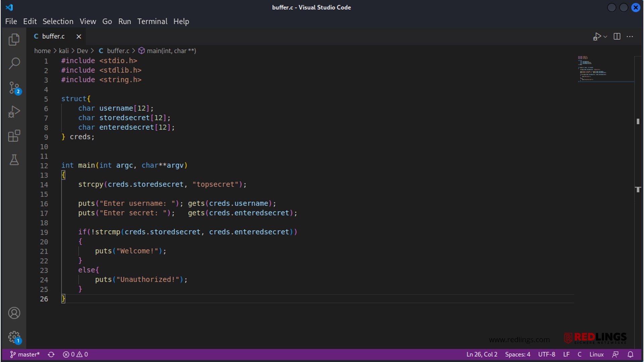
Task: Open notifications bell in status bar
Action: pyautogui.click(x=631, y=355)
